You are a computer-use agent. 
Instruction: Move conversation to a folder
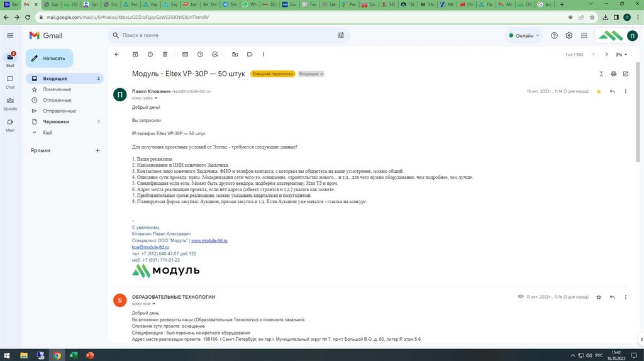[x=235, y=54]
